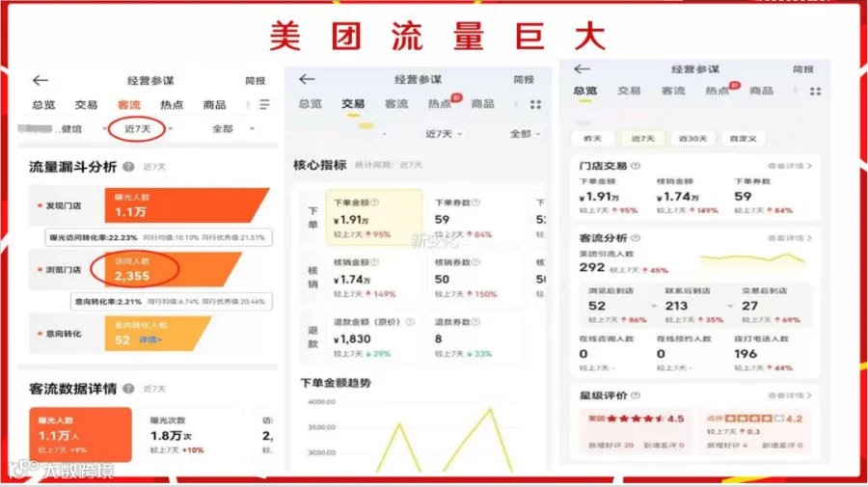Open 热点 tab in middle panel
The width and height of the screenshot is (868, 487).
(440, 103)
